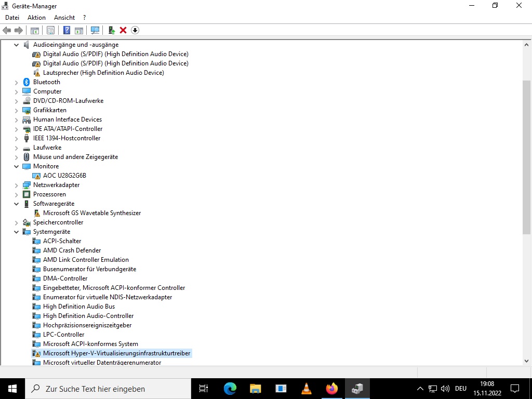Launch VLC media player from taskbar
Image resolution: width=532 pixels, height=399 pixels.
coord(307,389)
